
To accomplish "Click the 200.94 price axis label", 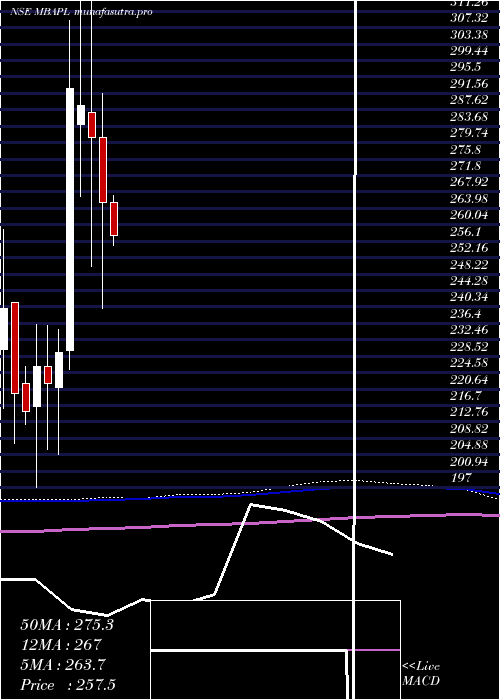I will pos(469,462).
